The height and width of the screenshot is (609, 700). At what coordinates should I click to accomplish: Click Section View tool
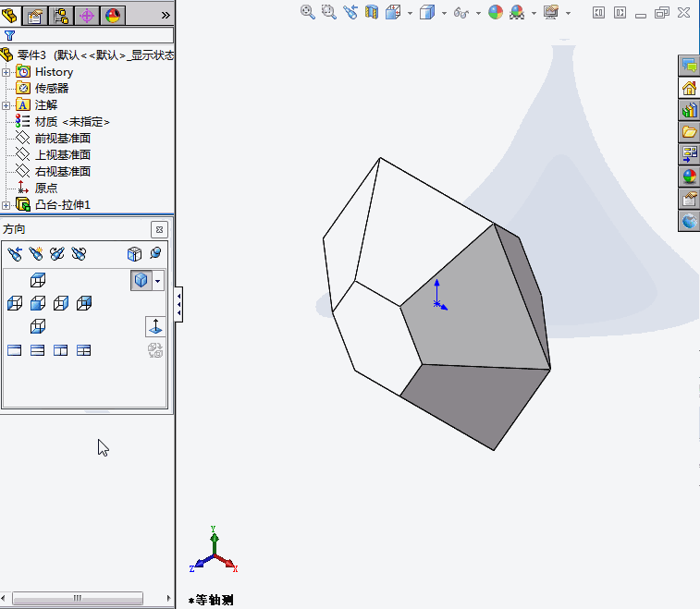pos(372,13)
